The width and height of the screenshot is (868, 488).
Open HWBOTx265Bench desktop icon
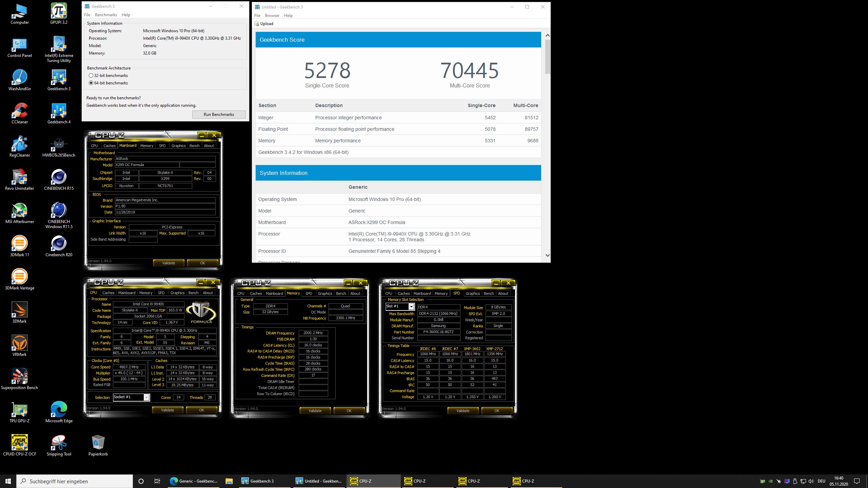(x=59, y=147)
